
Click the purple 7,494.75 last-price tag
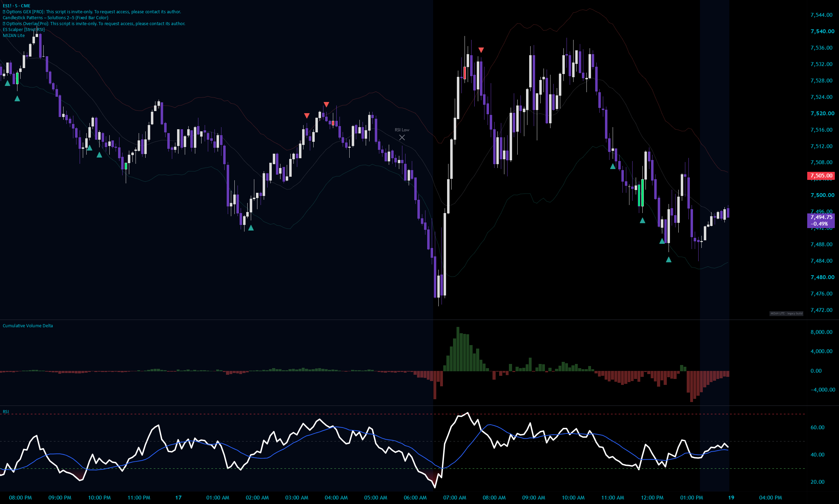click(821, 220)
